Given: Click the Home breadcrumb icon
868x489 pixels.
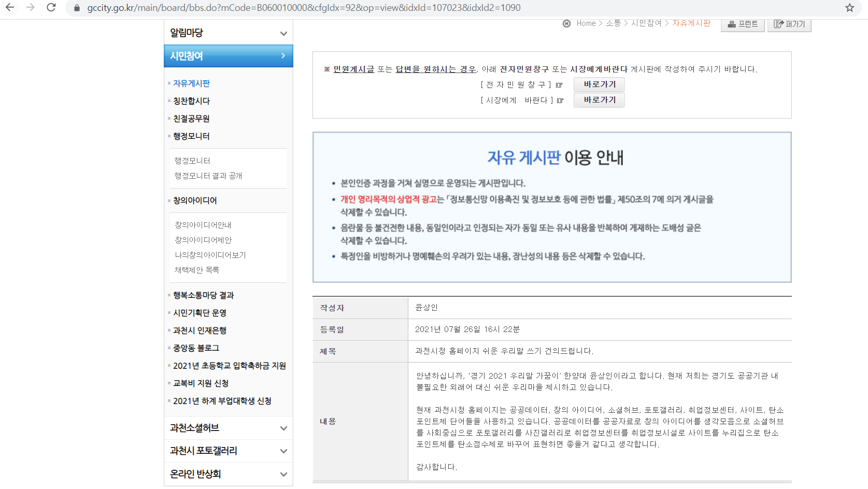Looking at the screenshot, I should coord(566,23).
